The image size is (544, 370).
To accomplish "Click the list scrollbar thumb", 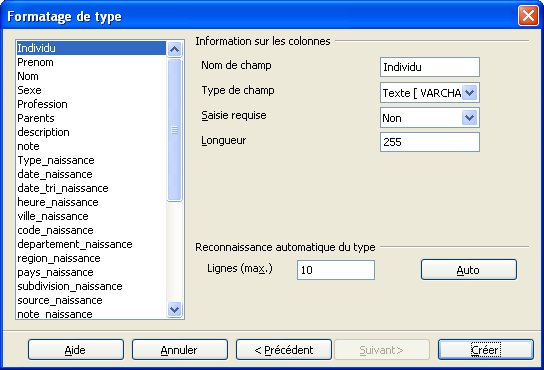I will click(x=175, y=130).
